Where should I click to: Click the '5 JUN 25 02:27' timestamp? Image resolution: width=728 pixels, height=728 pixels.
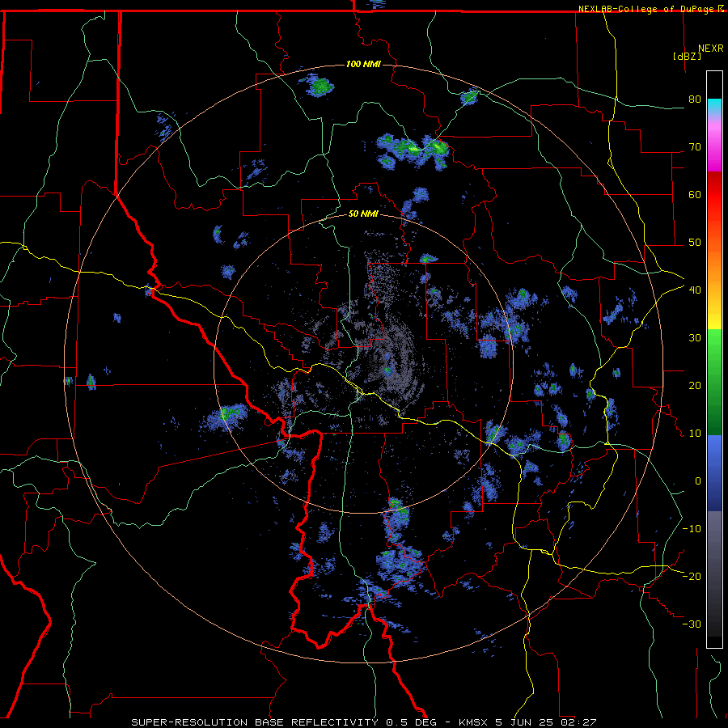coord(545,722)
